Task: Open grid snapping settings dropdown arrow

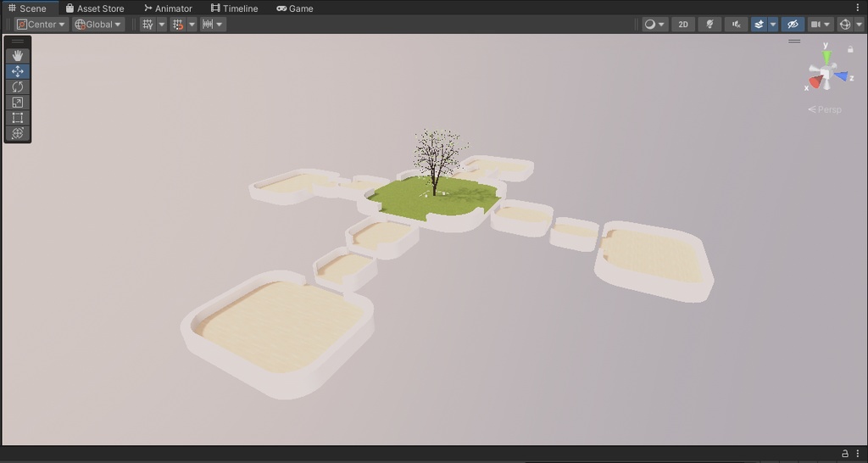Action: (x=192, y=25)
